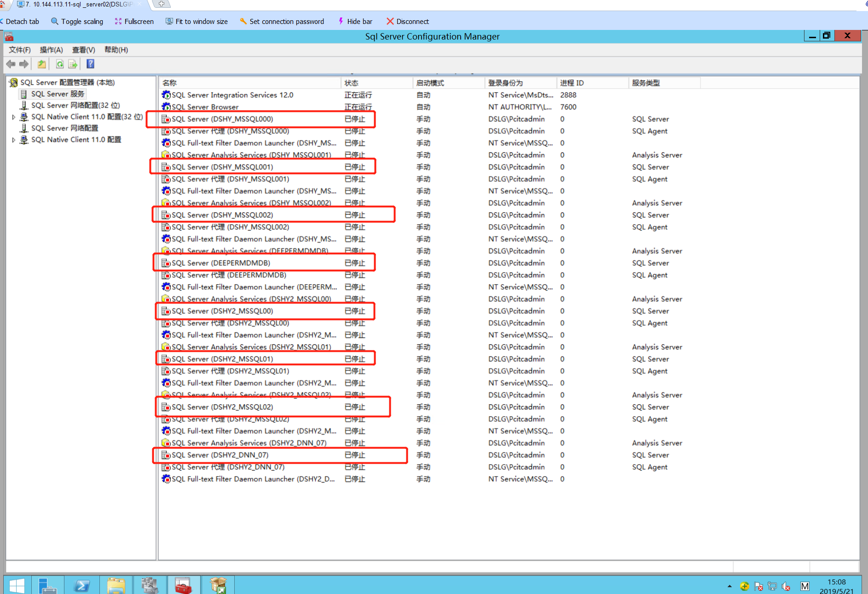Select the SQL Server (DSHY2_MSSQL00) row
Screen dimensions: 868x594
[430, 311]
